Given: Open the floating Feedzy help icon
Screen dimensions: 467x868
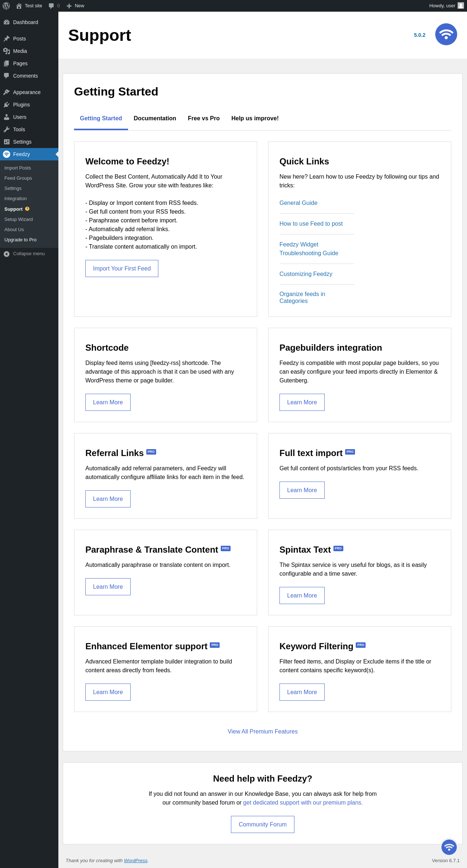Looking at the screenshot, I should click(x=449, y=847).
